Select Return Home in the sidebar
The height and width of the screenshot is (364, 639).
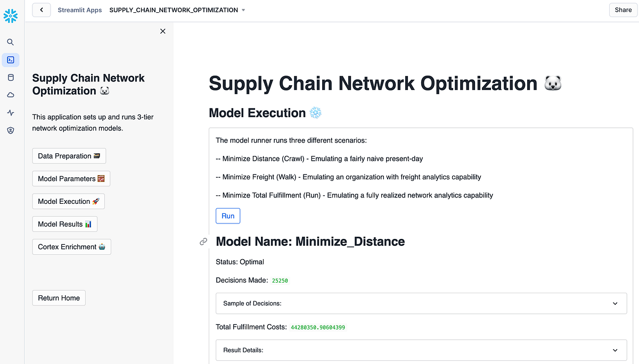pos(59,297)
